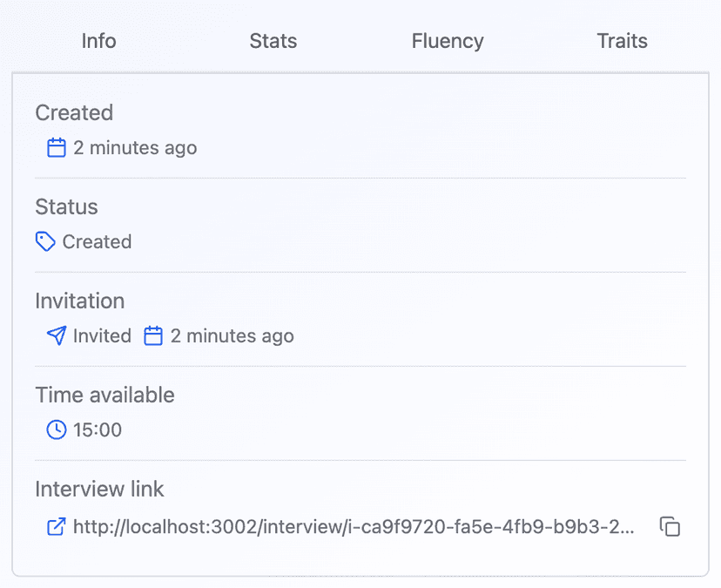Select the Fluency tab
Image resolution: width=721 pixels, height=588 pixels.
[448, 41]
